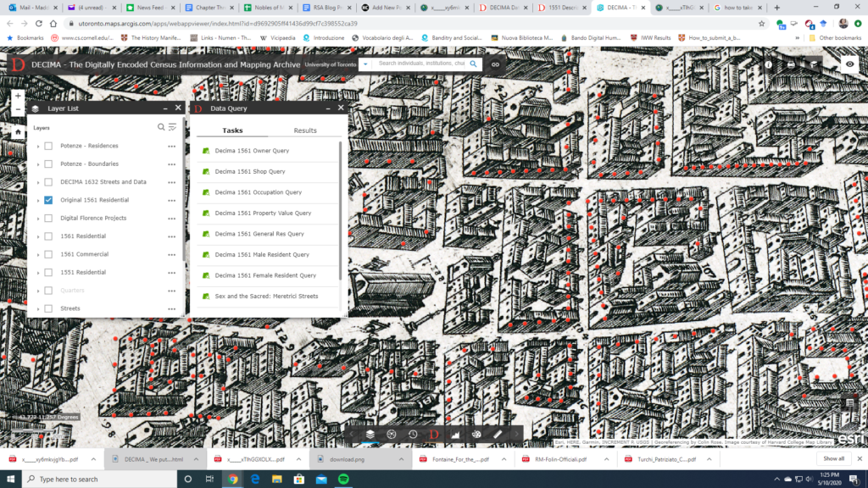Image resolution: width=868 pixels, height=488 pixels.
Task: Open the DECIMA Chrome browser tab
Action: (618, 8)
